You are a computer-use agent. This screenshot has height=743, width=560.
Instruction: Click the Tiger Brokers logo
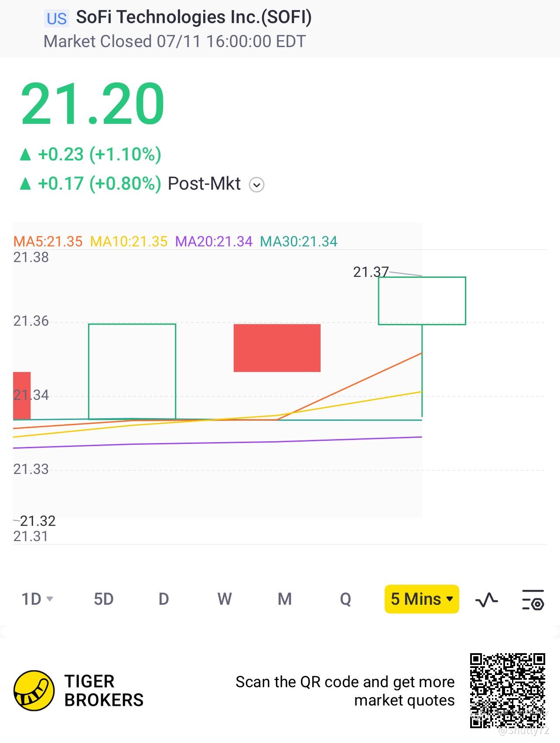coord(34,691)
